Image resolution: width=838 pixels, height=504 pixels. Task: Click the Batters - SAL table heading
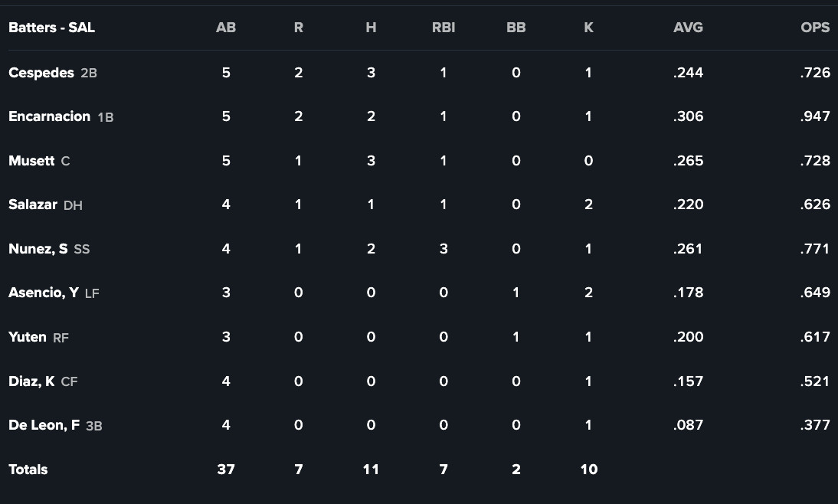click(x=51, y=28)
